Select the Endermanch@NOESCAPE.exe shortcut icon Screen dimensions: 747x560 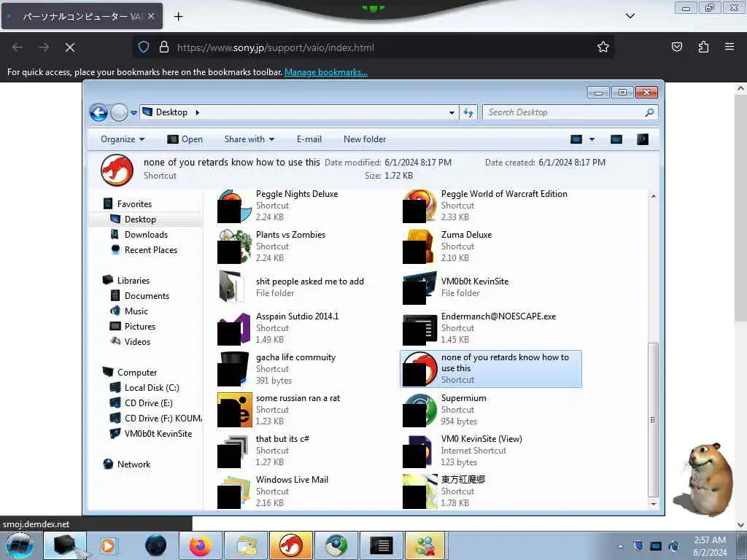[419, 328]
